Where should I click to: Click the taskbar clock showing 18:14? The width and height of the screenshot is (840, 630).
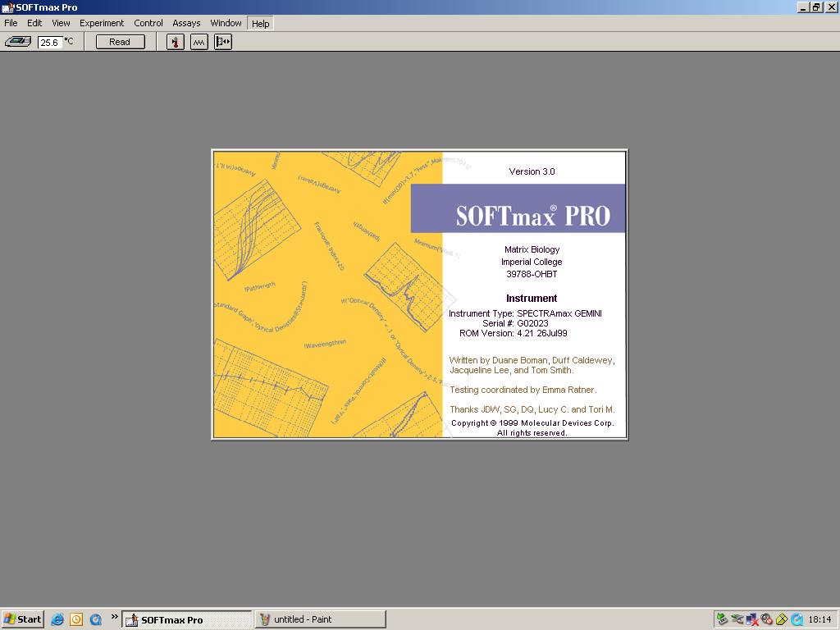tap(819, 619)
